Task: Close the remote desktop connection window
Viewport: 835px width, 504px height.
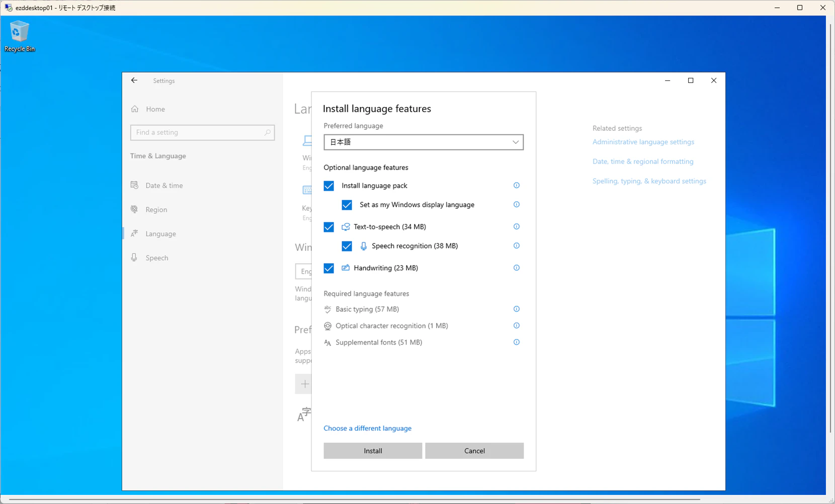Action: click(x=823, y=8)
